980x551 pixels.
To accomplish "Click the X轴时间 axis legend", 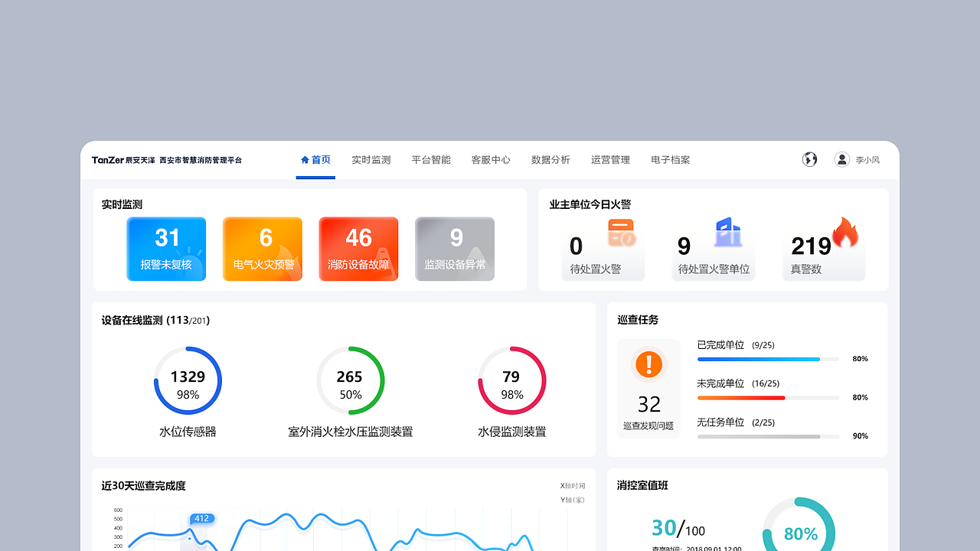I will click(x=573, y=485).
